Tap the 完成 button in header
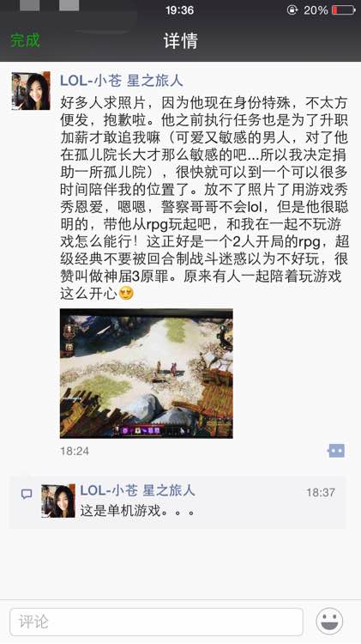This screenshot has width=361, height=644. coord(25,40)
